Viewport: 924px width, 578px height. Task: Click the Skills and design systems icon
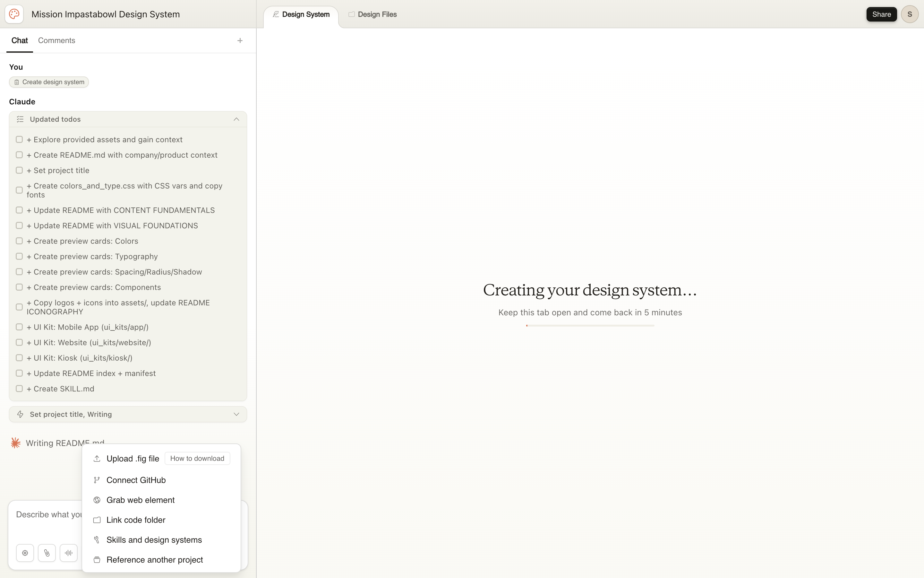point(97,540)
